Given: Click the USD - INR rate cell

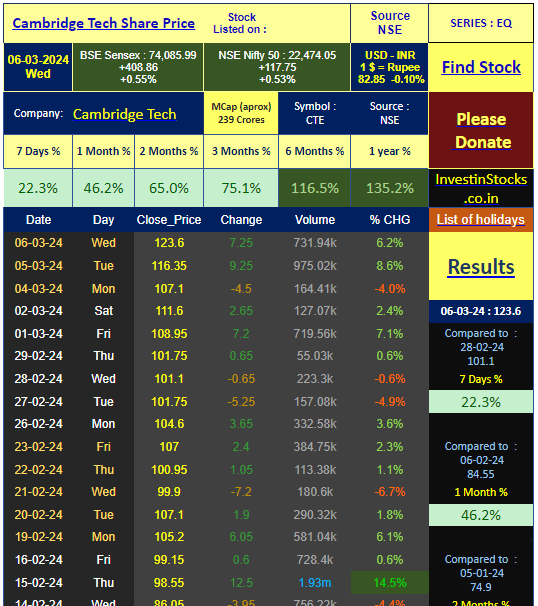Looking at the screenshot, I should pyautogui.click(x=390, y=67).
